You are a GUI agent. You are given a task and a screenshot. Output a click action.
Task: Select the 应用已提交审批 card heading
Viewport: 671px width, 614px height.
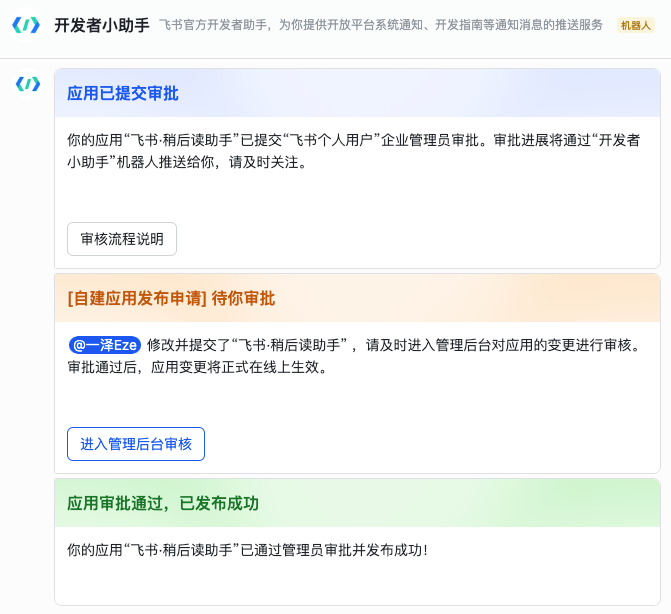click(123, 93)
